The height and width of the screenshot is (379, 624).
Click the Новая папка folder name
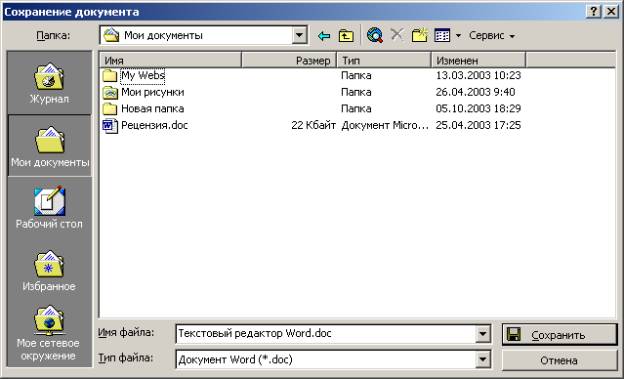[x=152, y=109]
